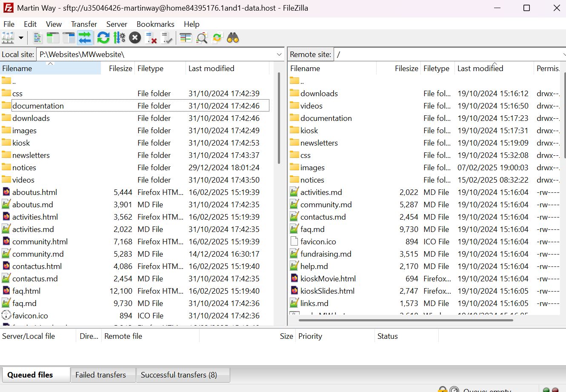The width and height of the screenshot is (566, 392).
Task: Search for files with the binoculars icon
Action: point(233,38)
